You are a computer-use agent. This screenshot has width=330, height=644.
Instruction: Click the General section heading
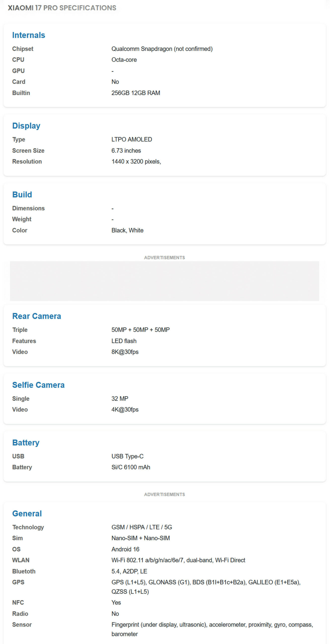pos(27,513)
